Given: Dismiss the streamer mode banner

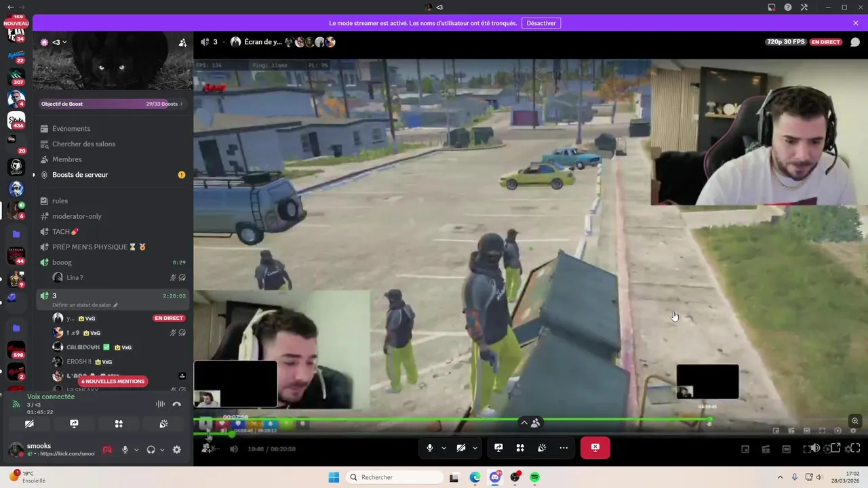Looking at the screenshot, I should click(x=856, y=23).
